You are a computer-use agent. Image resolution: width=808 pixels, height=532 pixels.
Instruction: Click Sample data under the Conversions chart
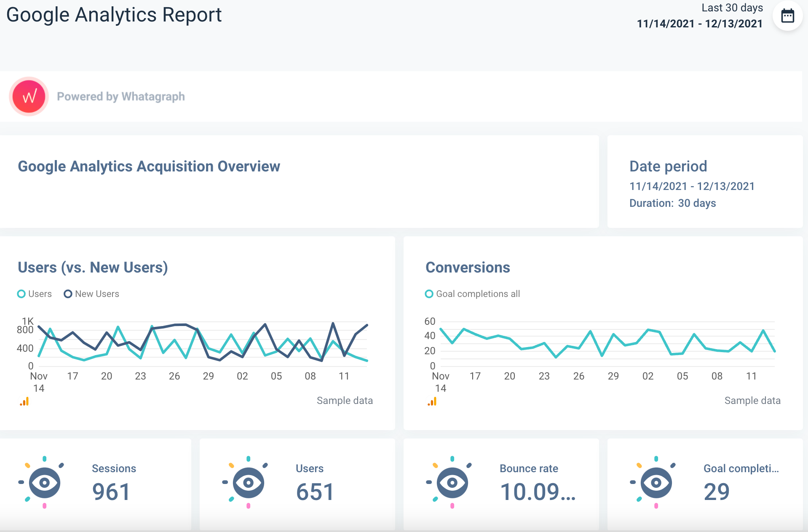pos(752,401)
